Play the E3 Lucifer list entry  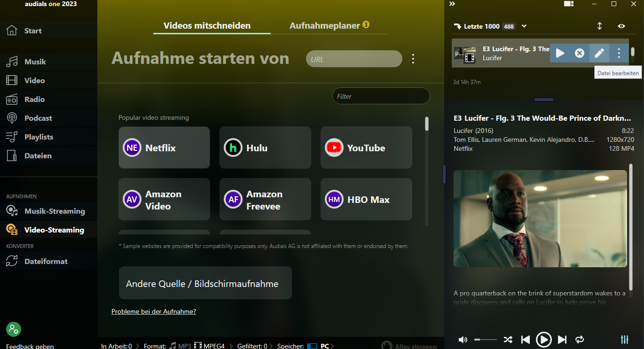[x=560, y=53]
